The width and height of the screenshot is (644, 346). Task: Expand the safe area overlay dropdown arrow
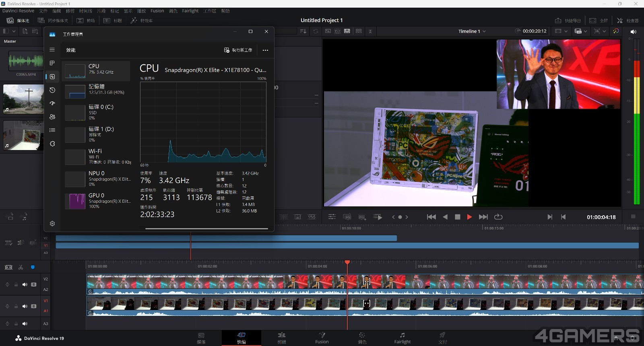pos(604,31)
